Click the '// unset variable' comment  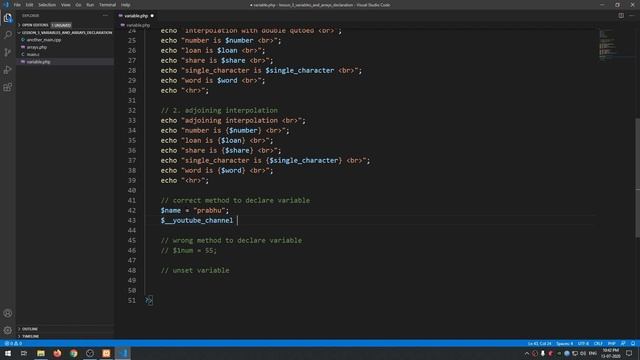(195, 271)
